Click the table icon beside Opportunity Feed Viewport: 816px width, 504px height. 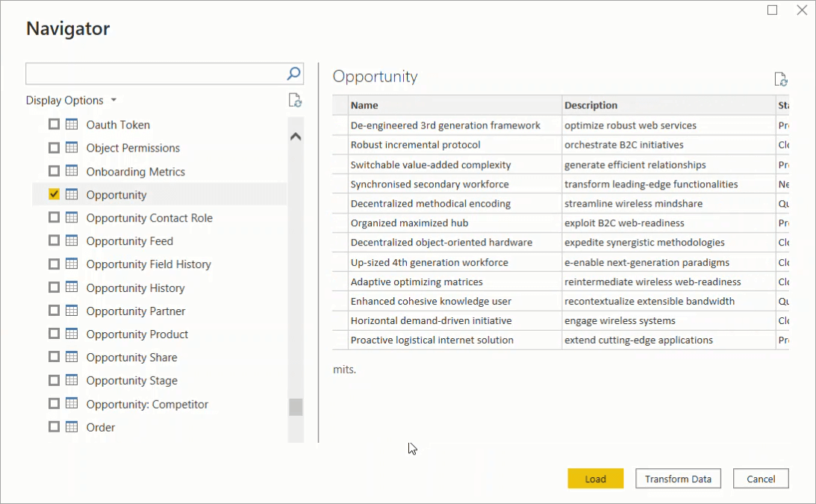71,241
